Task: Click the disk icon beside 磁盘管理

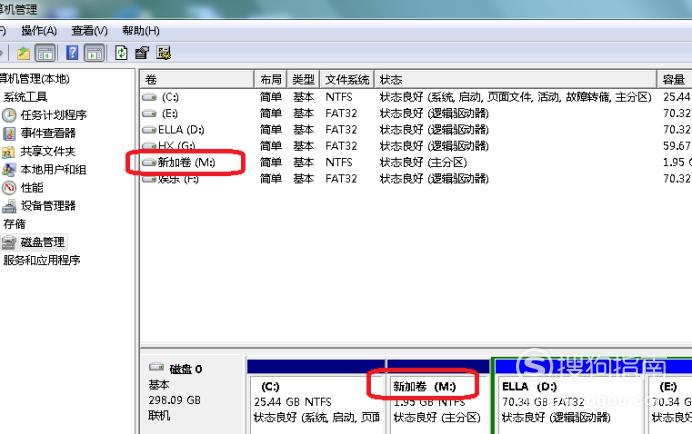Action: click(x=9, y=242)
